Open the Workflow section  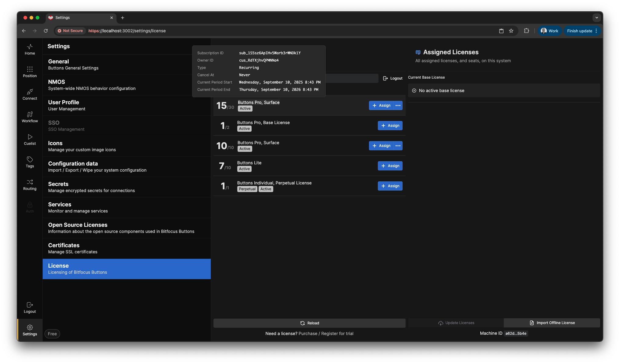[30, 117]
